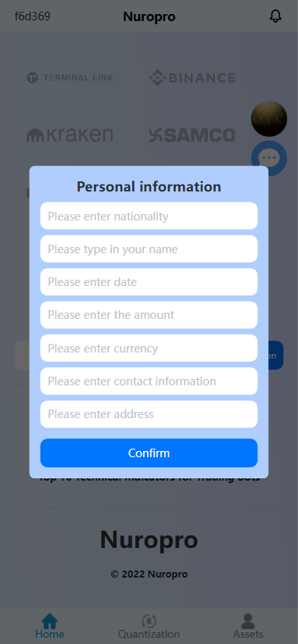Click the Kraken logo
This screenshot has width=298, height=644.
tap(70, 134)
